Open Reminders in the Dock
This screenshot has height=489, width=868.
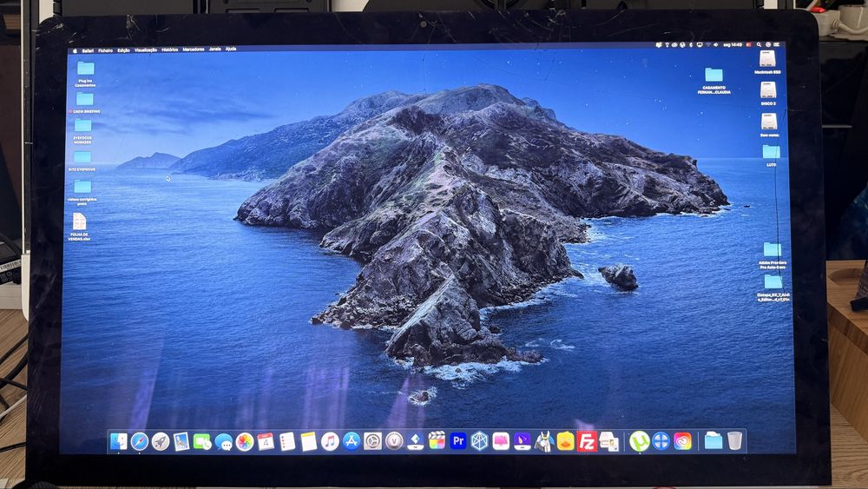point(287,441)
